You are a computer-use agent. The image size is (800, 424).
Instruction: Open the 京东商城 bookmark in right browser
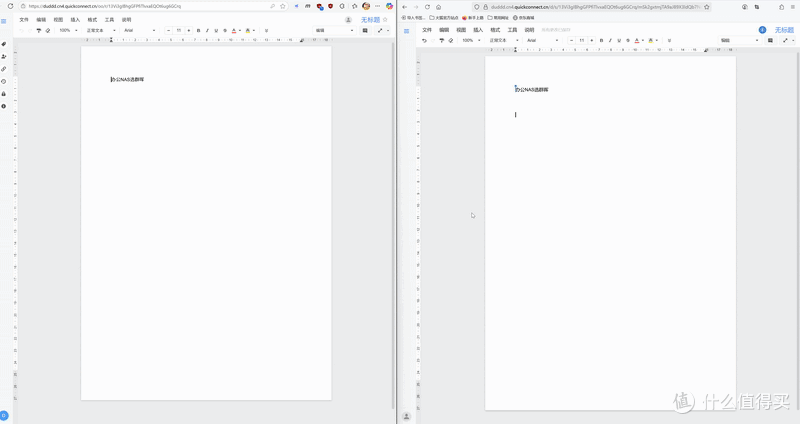click(x=524, y=18)
